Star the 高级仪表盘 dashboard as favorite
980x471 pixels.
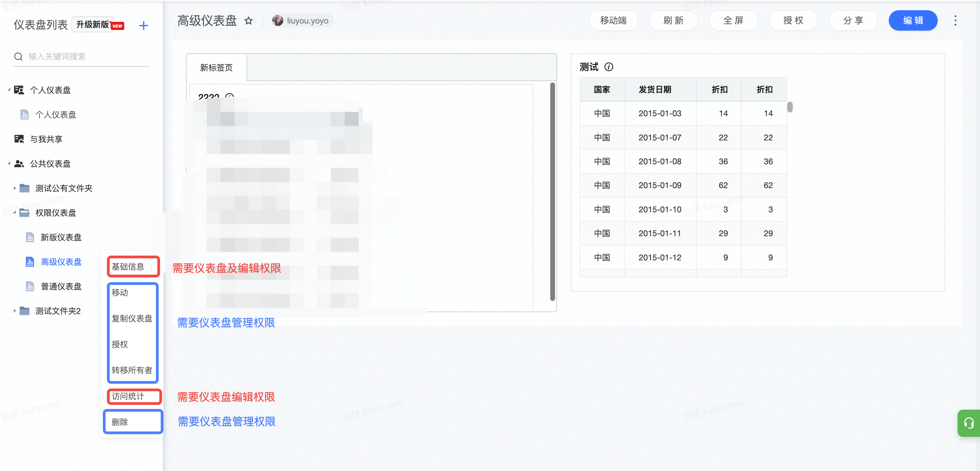pyautogui.click(x=249, y=20)
